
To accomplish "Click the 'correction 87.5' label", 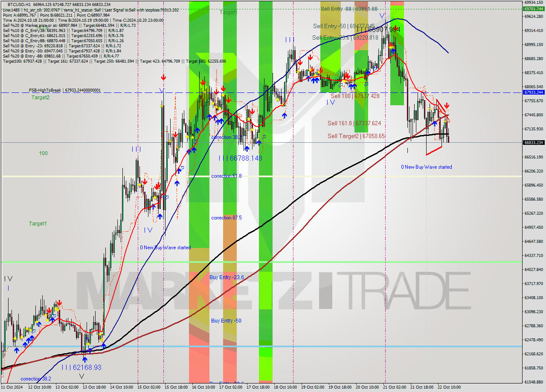I will (x=227, y=218).
